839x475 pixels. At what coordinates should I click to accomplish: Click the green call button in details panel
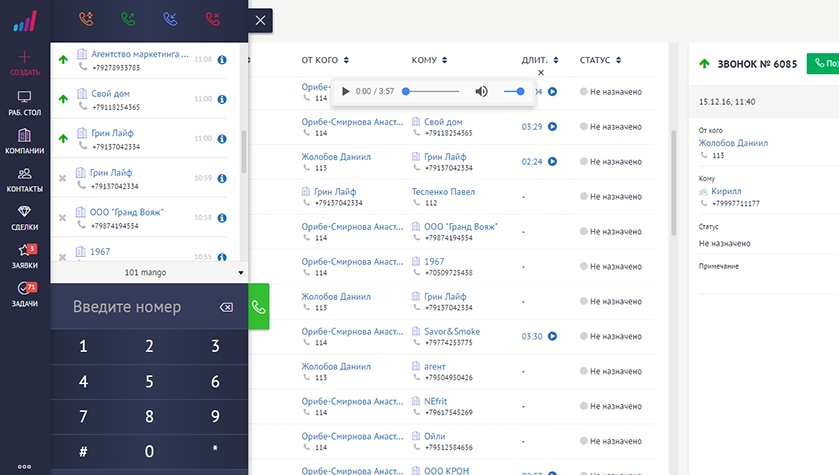pyautogui.click(x=823, y=64)
